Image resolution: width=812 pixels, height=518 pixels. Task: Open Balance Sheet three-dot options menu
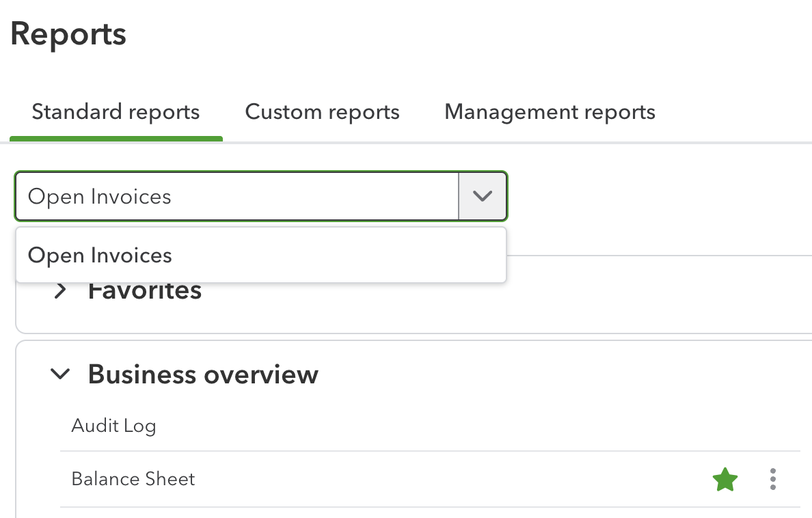pos(772,479)
